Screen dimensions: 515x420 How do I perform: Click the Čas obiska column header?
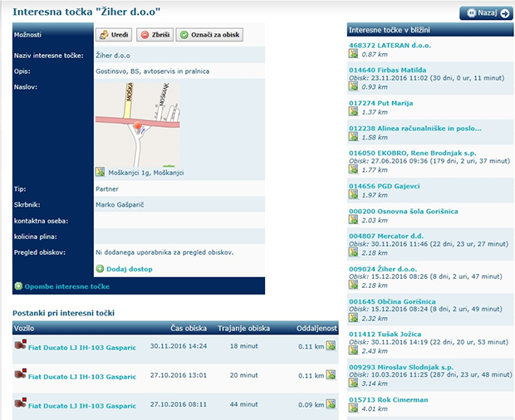[x=189, y=328]
